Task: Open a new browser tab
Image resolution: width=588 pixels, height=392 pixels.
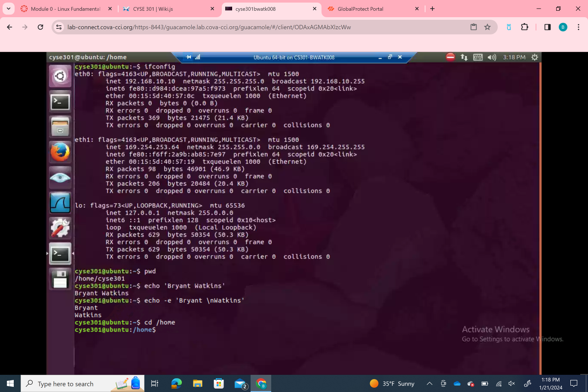Action: coord(432,9)
